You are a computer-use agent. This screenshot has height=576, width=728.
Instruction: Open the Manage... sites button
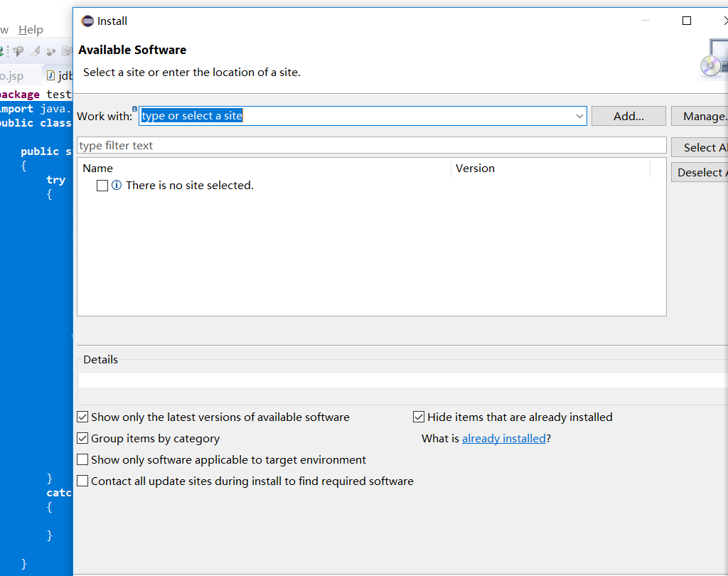(701, 116)
